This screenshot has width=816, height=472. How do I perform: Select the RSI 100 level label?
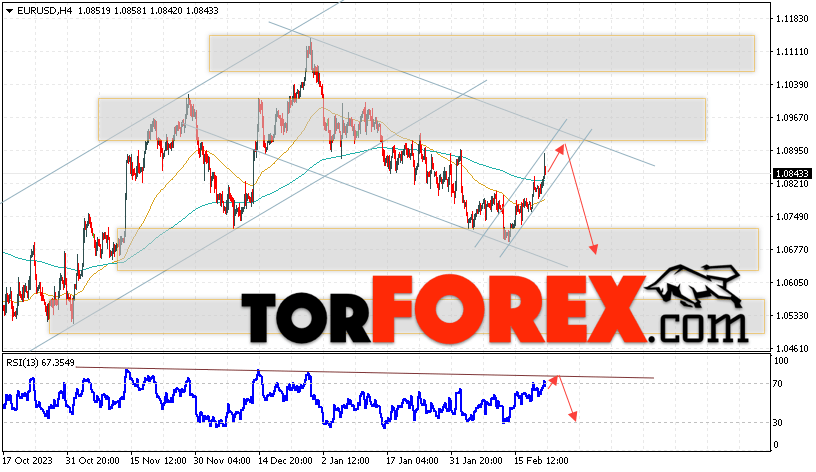[781, 361]
